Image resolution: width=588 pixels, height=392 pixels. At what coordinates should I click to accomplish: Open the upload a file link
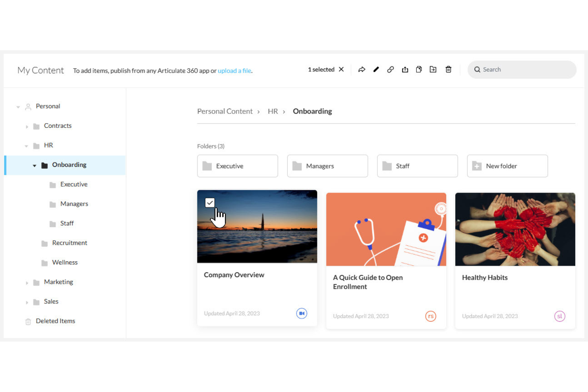234,71
